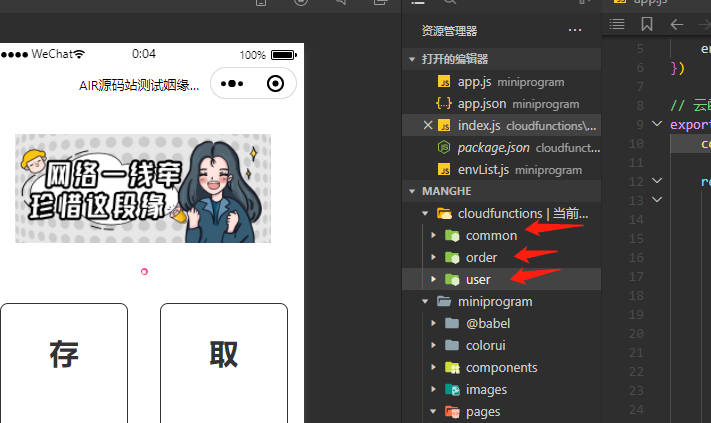
Task: Tap the capsule close circle button
Action: 275,83
